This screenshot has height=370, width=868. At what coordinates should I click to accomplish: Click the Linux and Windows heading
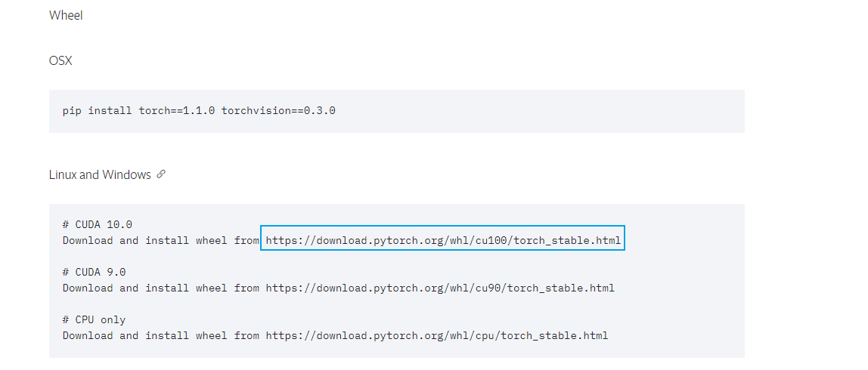(x=101, y=174)
